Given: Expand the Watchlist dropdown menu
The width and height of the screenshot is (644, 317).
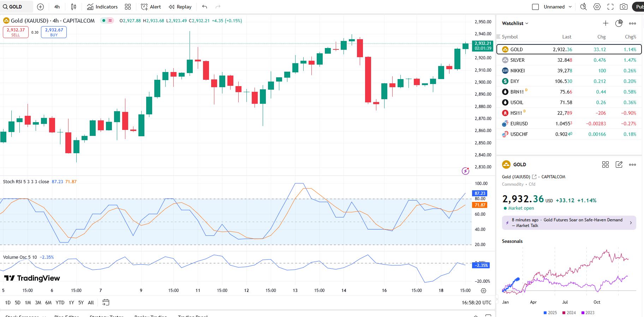Looking at the screenshot, I should coord(515,23).
